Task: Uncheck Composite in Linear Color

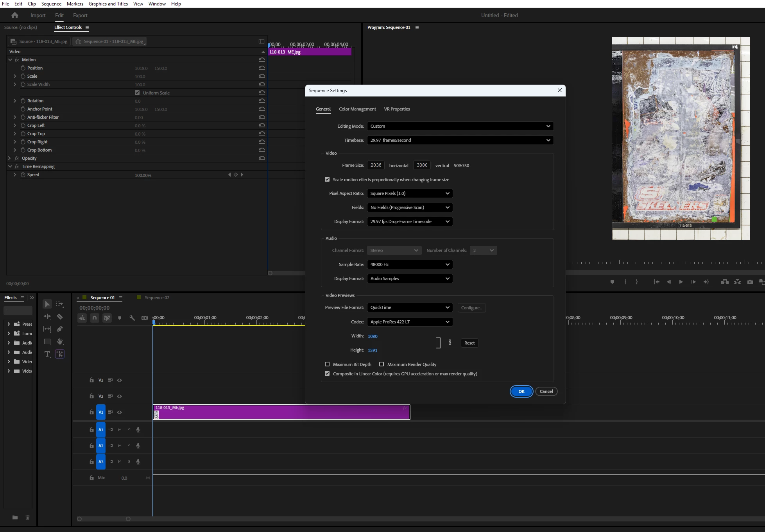Action: [x=327, y=373]
